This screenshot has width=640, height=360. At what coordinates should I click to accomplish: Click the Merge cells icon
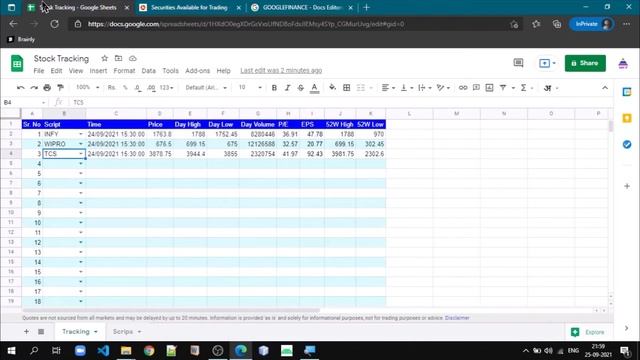coord(361,88)
